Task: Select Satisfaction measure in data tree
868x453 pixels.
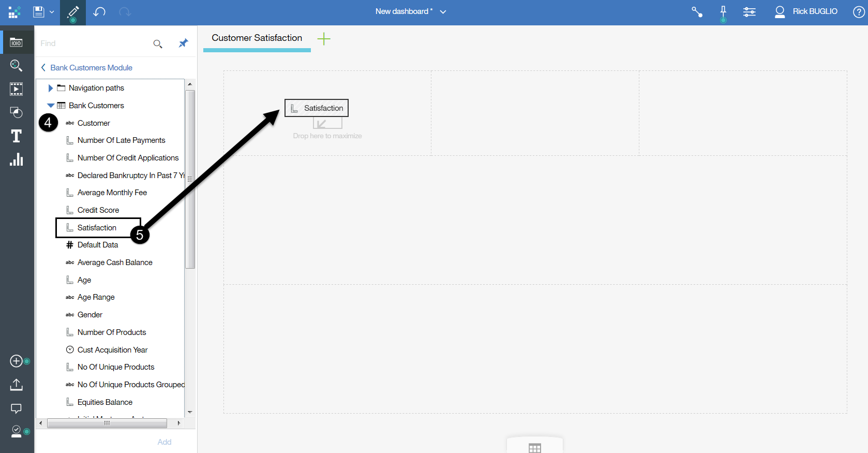Action: (x=97, y=228)
